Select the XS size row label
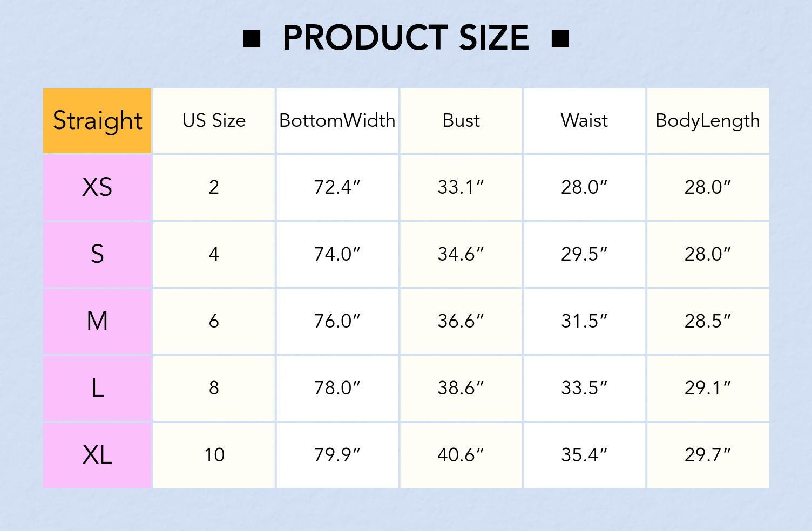 (x=97, y=187)
